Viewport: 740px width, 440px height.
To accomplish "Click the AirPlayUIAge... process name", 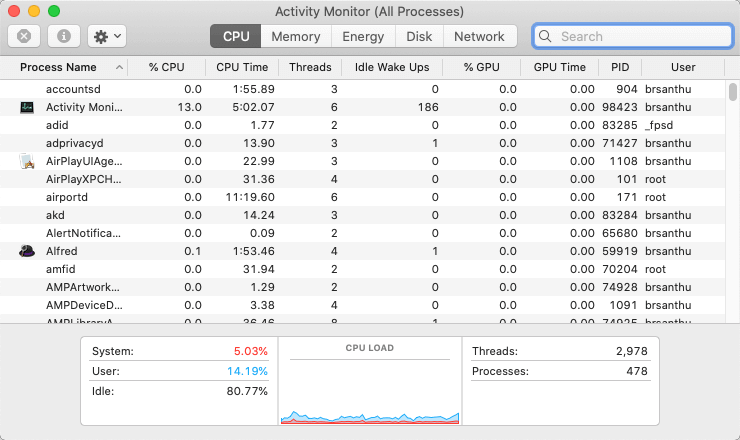I will tap(84, 161).
